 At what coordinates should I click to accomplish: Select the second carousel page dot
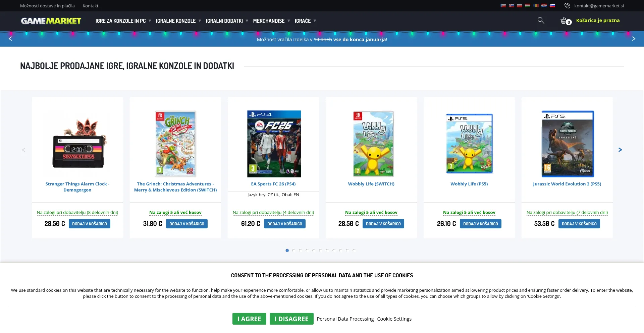(x=294, y=251)
